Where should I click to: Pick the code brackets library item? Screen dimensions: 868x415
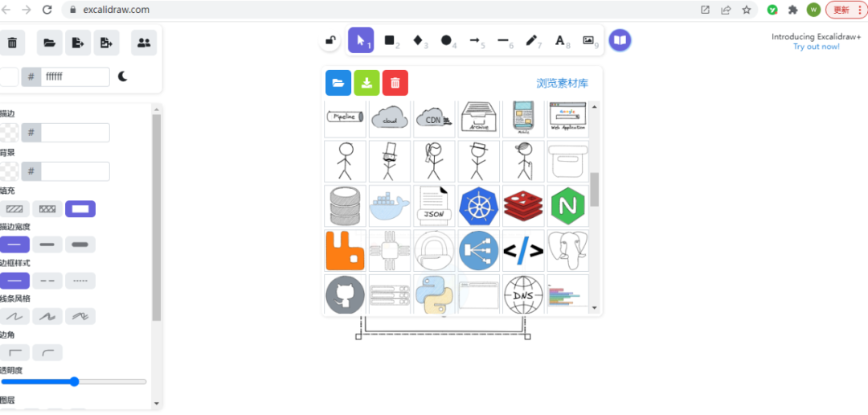click(523, 250)
